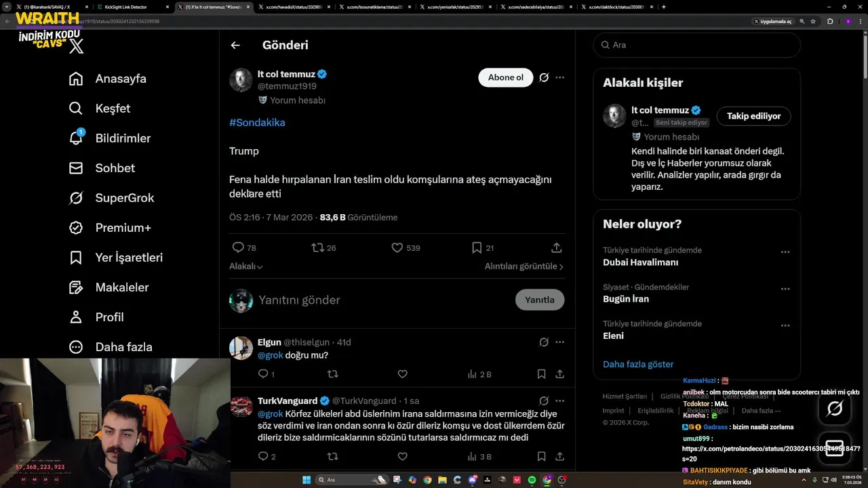Bookmark page with address bar star

pos(813,21)
